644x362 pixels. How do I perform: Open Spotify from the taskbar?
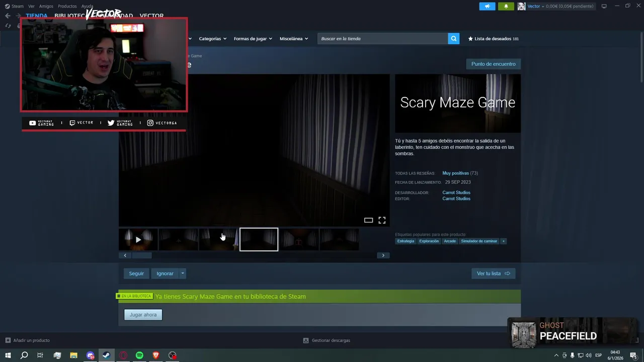139,355
